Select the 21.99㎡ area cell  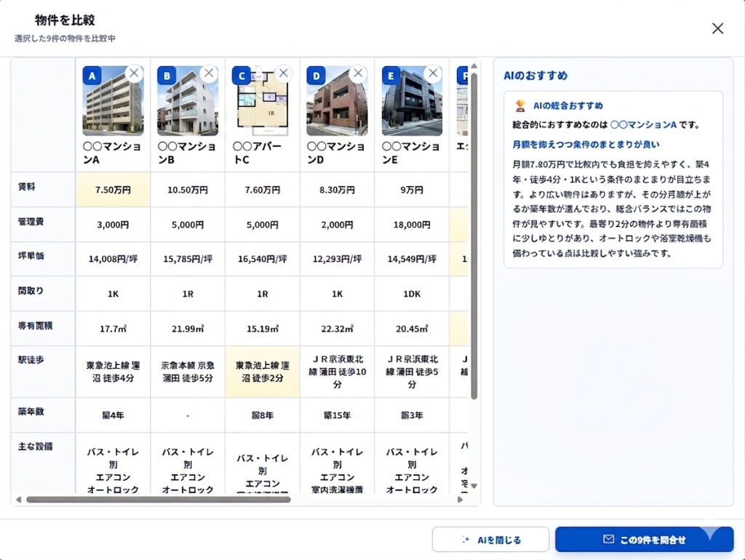188,328
